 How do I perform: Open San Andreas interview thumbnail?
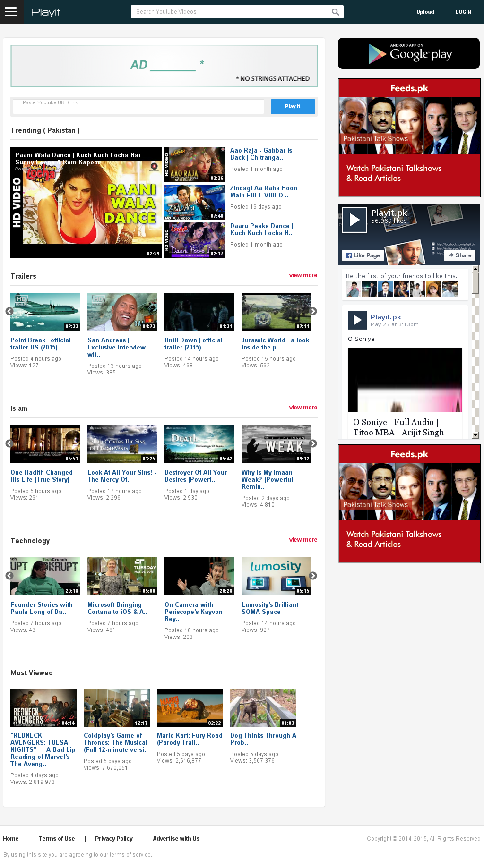click(122, 312)
